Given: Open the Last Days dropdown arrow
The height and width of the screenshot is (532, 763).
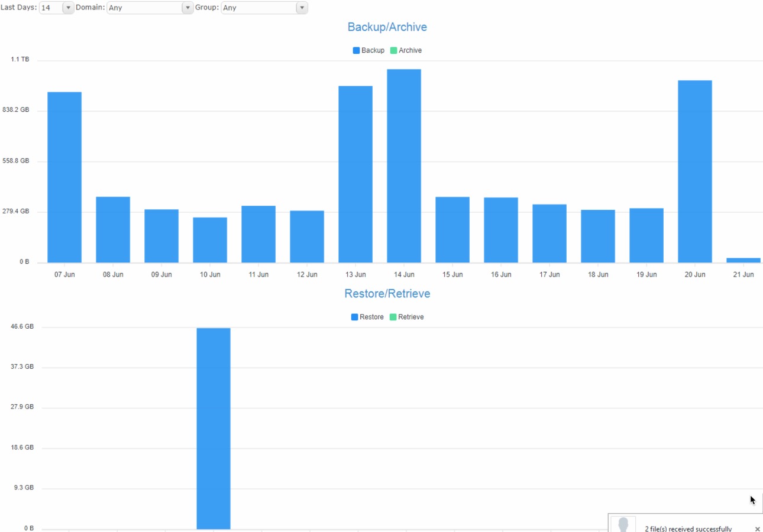Looking at the screenshot, I should pos(67,8).
